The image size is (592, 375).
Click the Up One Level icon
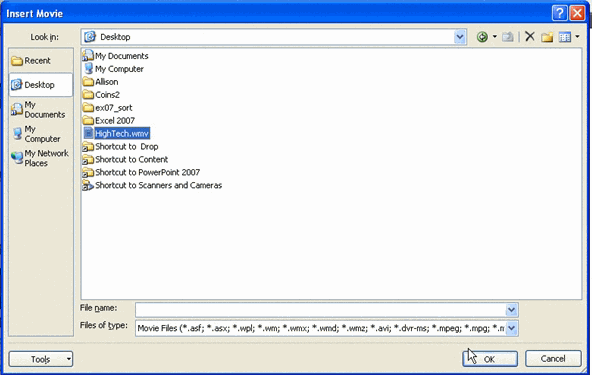[x=508, y=37]
